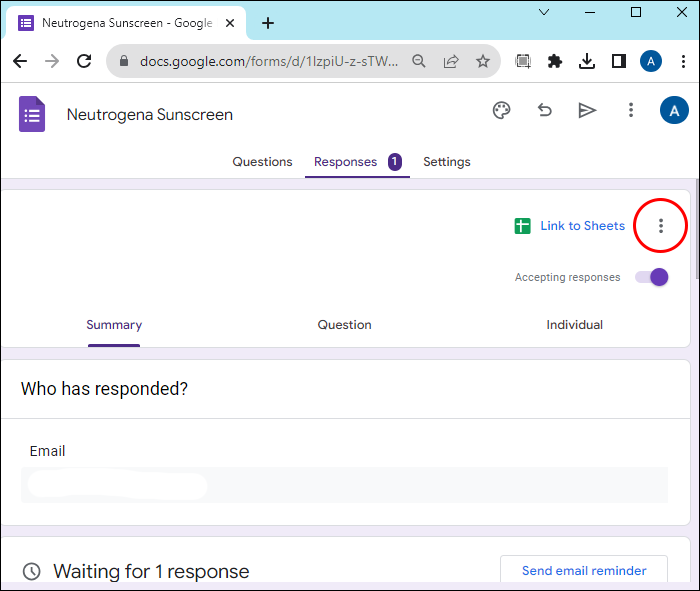Image resolution: width=700 pixels, height=591 pixels.
Task: Click the Waiting for 1 response text
Action: (151, 571)
